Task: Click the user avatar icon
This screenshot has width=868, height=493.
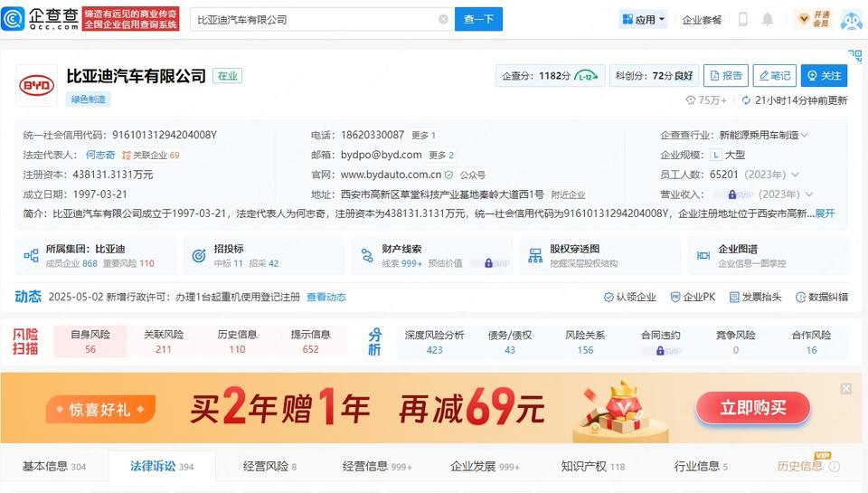Action: coord(852,19)
